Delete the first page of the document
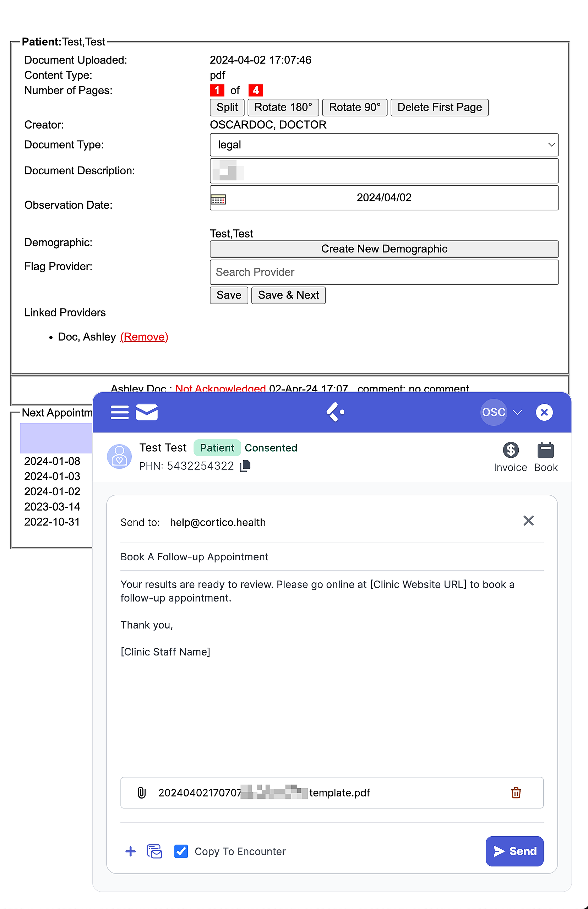This screenshot has height=909, width=588. [x=440, y=107]
